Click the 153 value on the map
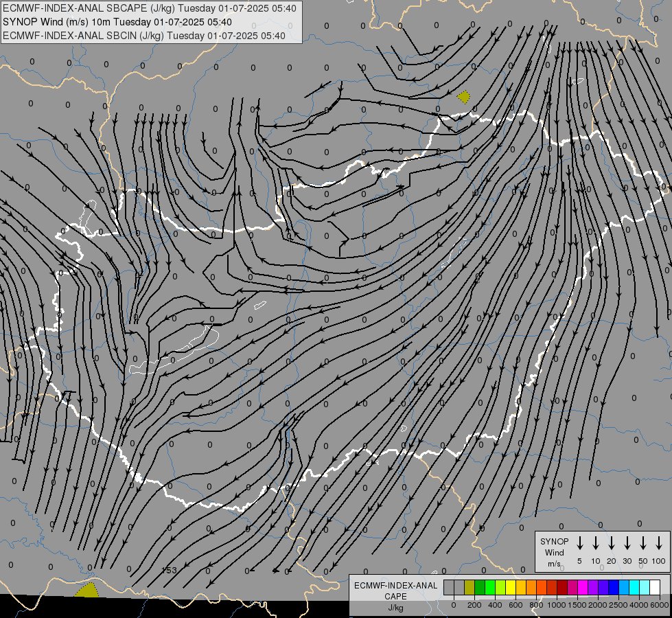This screenshot has width=672, height=618. 170,571
